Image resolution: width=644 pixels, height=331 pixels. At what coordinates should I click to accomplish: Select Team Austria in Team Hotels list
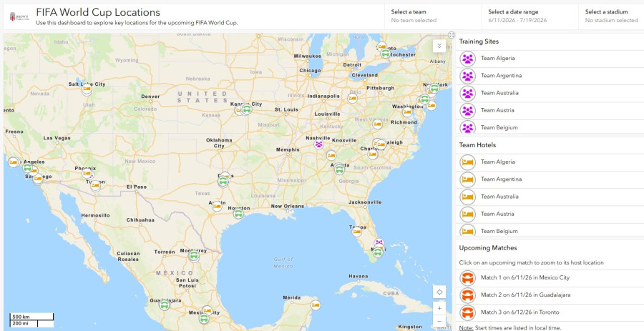[550, 214]
